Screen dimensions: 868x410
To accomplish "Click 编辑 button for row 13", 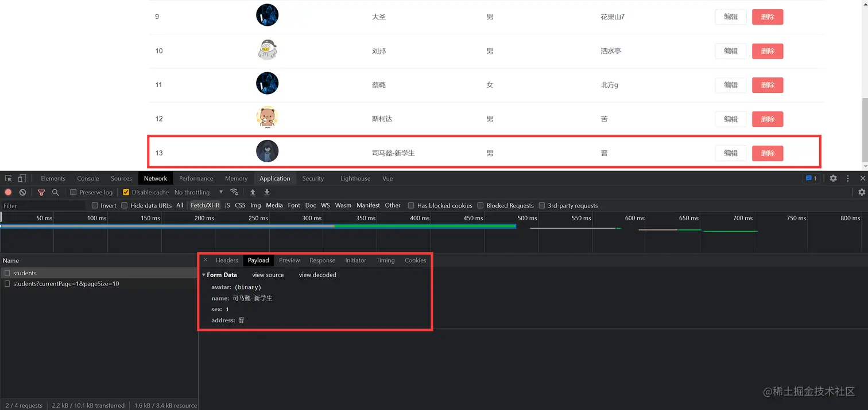I will tap(731, 153).
